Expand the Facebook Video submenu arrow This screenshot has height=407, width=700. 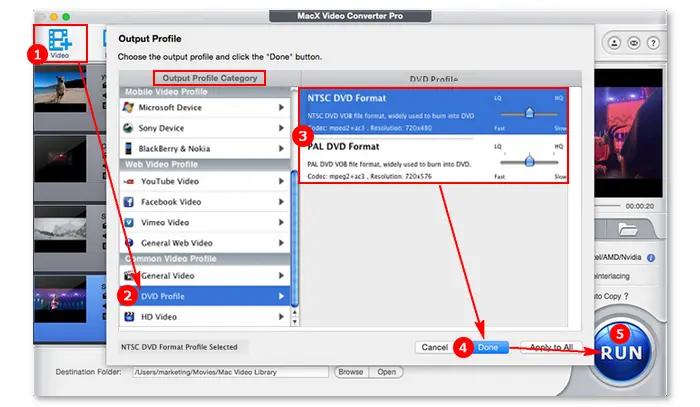(x=281, y=202)
